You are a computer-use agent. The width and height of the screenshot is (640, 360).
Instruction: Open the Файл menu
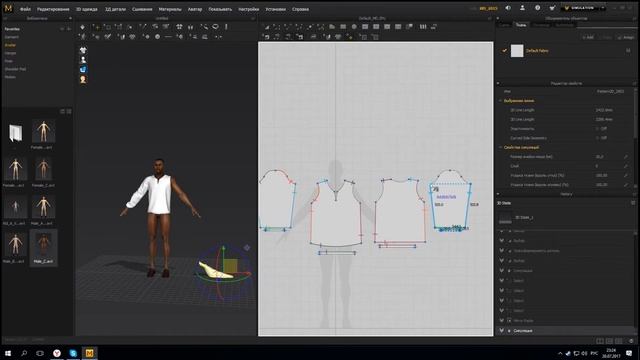point(25,9)
